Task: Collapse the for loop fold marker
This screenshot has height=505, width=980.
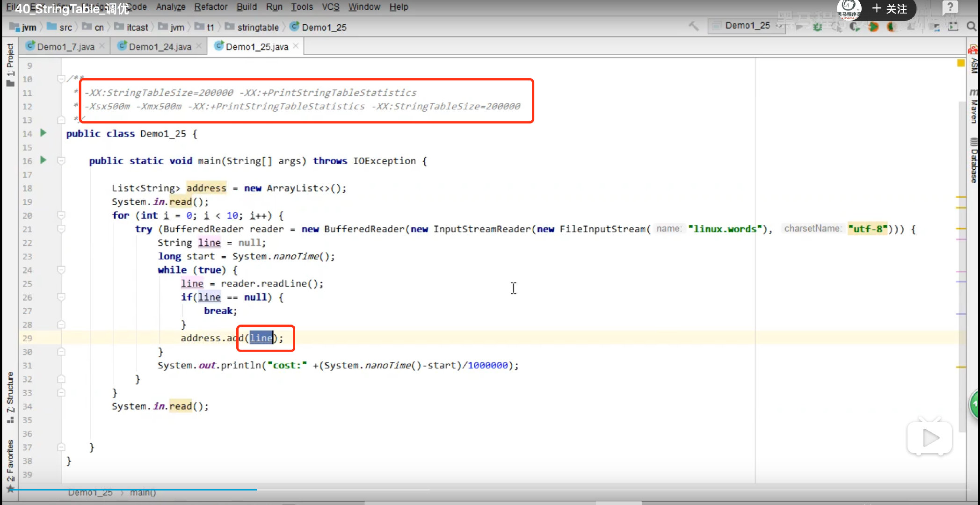Action: pos(61,215)
